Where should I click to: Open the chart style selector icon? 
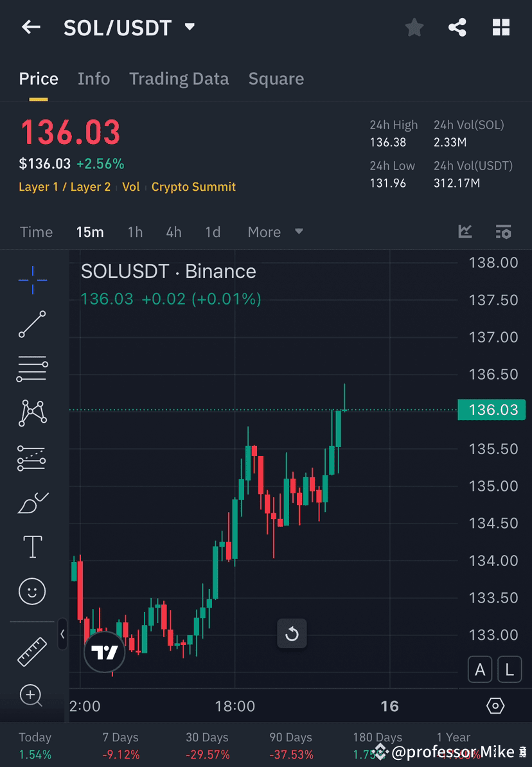point(465,232)
